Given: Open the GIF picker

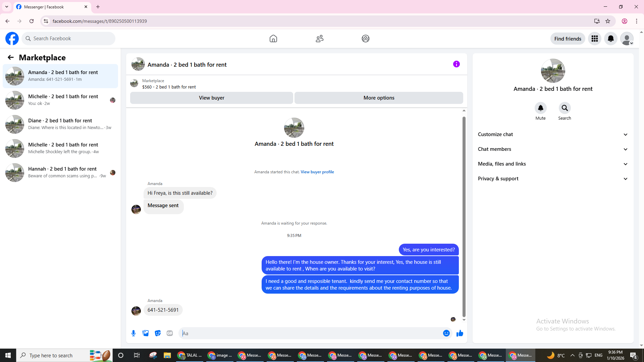Looking at the screenshot, I should (x=170, y=333).
